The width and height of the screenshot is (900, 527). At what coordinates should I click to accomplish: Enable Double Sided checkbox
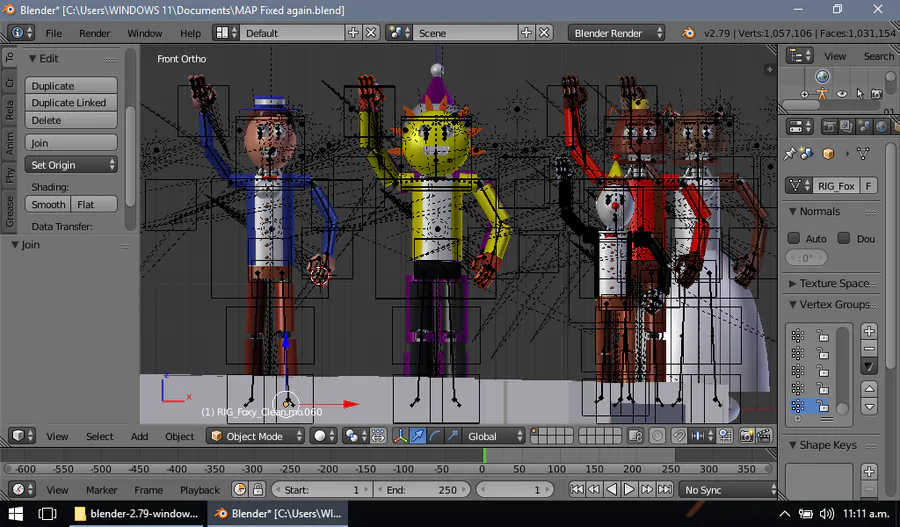click(x=844, y=238)
